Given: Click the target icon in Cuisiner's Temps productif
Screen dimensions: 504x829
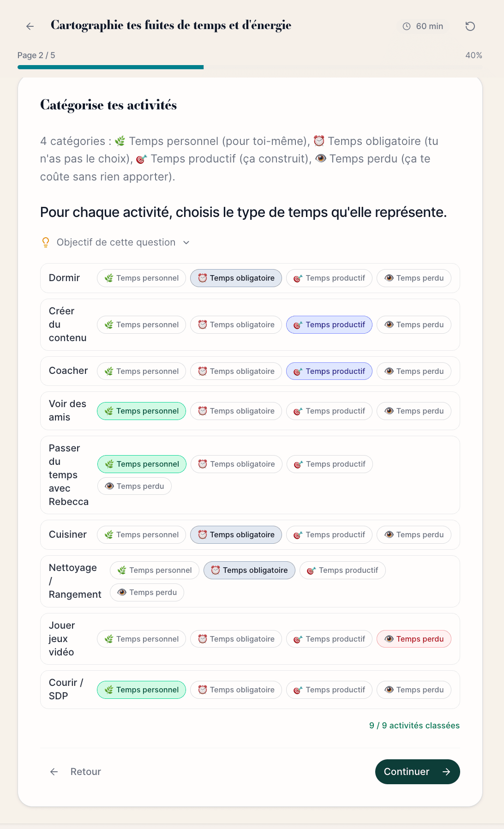Looking at the screenshot, I should point(298,535).
